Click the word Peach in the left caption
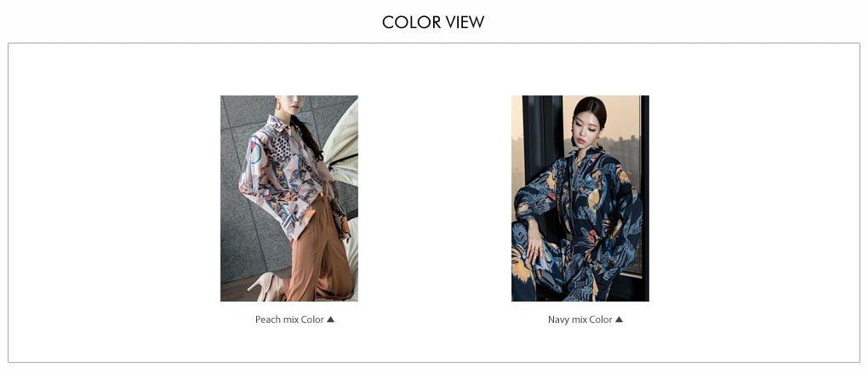This screenshot has height=374, width=868. (x=268, y=319)
